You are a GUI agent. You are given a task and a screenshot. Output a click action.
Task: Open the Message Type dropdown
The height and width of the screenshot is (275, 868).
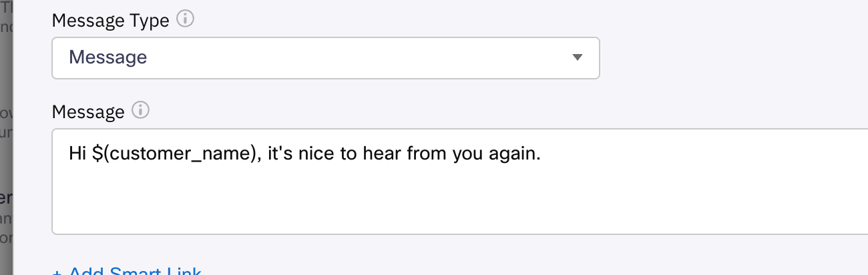tap(325, 57)
